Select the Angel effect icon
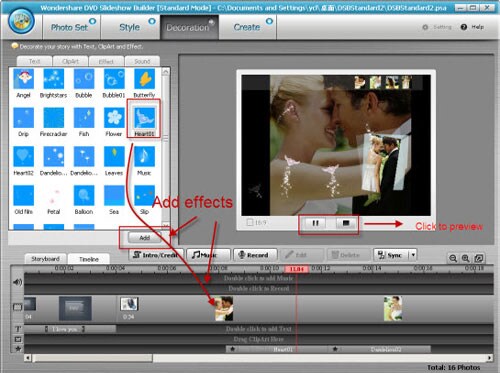 click(23, 79)
